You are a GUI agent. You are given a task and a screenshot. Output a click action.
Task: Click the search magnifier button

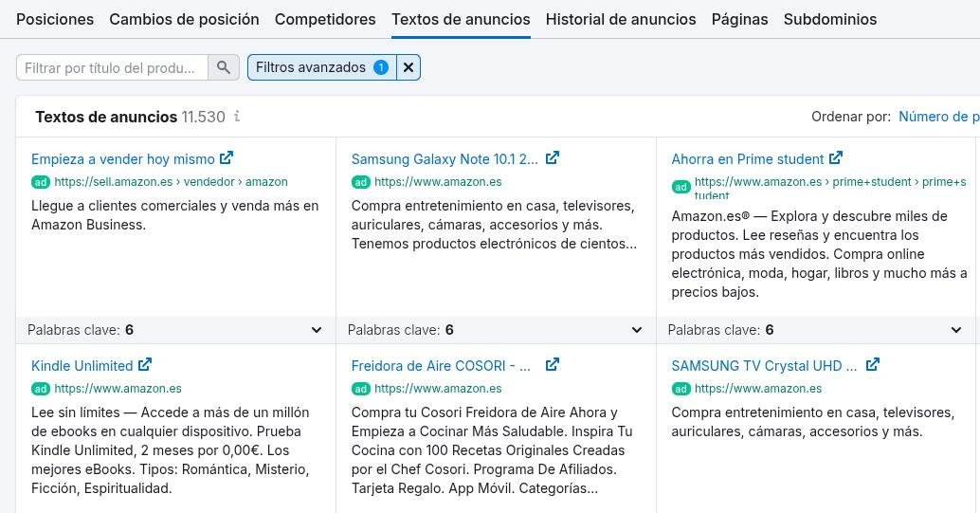[x=224, y=67]
